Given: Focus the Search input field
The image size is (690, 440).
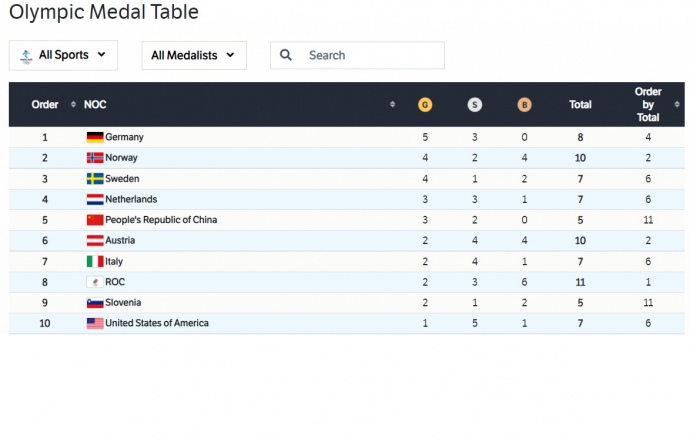Looking at the screenshot, I should pos(370,56).
